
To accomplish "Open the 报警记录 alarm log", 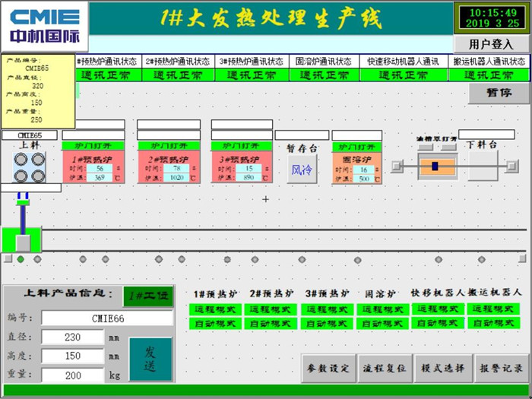I will pos(500,369).
